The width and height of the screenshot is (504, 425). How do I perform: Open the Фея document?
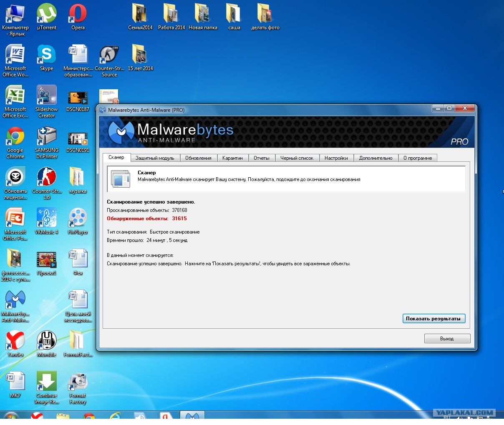78,262
